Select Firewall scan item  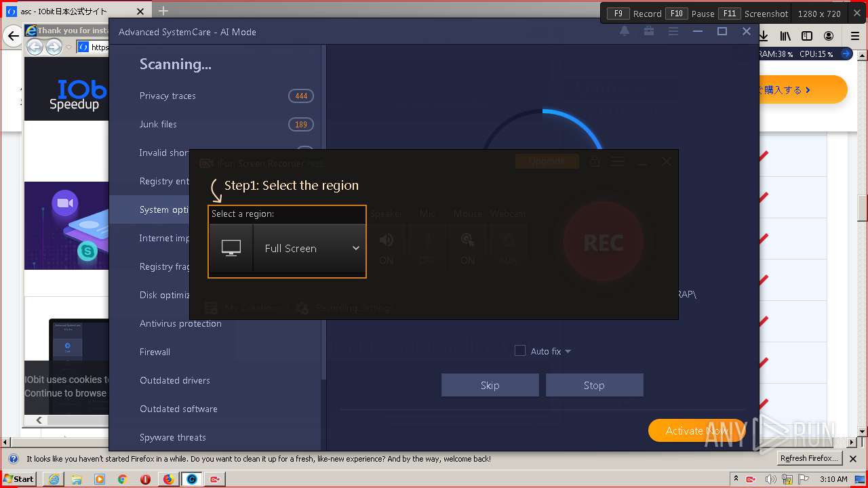tap(216, 352)
